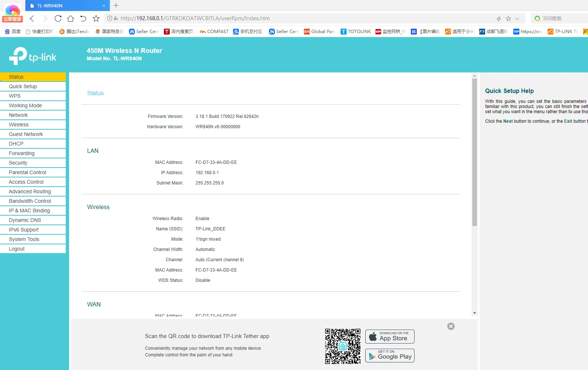Image resolution: width=588 pixels, height=370 pixels.
Task: Open the 国家税务 bookmark
Action: coord(109,32)
